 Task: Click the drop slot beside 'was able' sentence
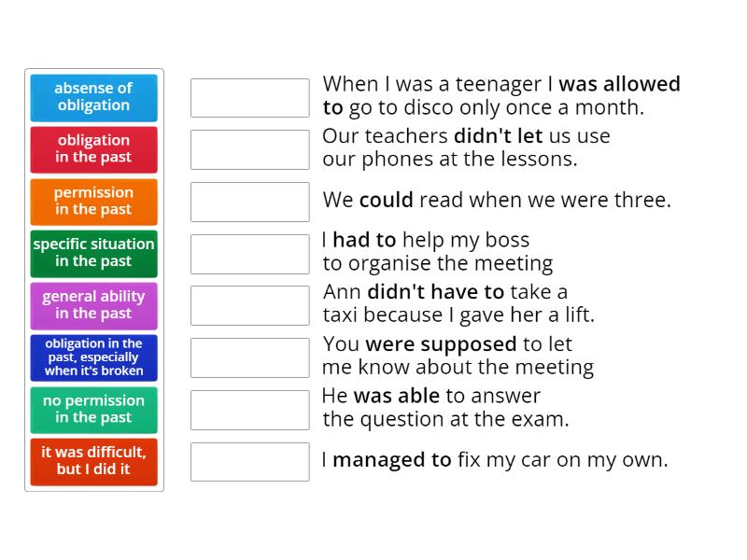pyautogui.click(x=249, y=410)
